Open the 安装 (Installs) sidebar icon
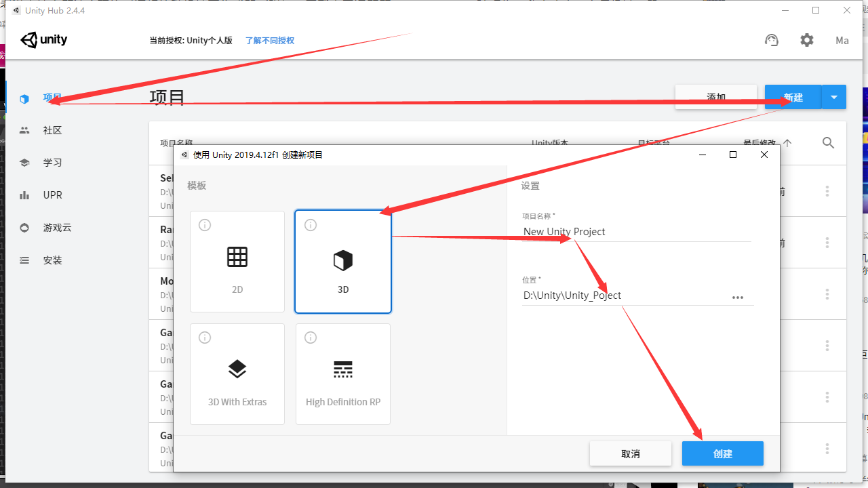868x488 pixels. tap(24, 260)
